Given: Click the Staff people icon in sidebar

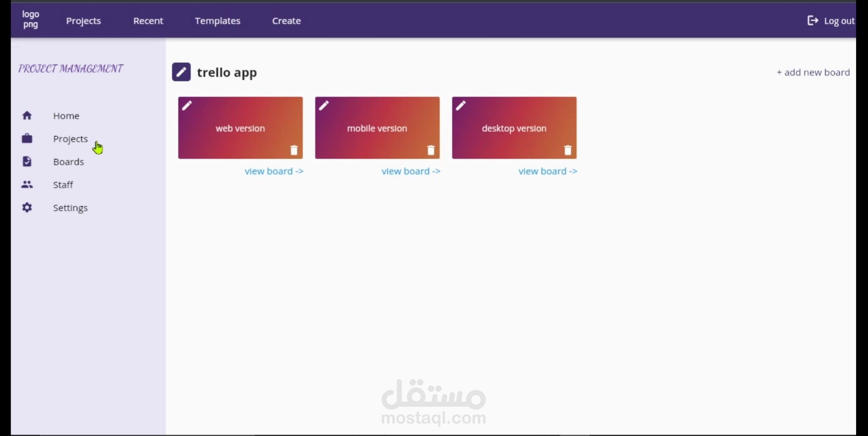Looking at the screenshot, I should click(x=27, y=184).
